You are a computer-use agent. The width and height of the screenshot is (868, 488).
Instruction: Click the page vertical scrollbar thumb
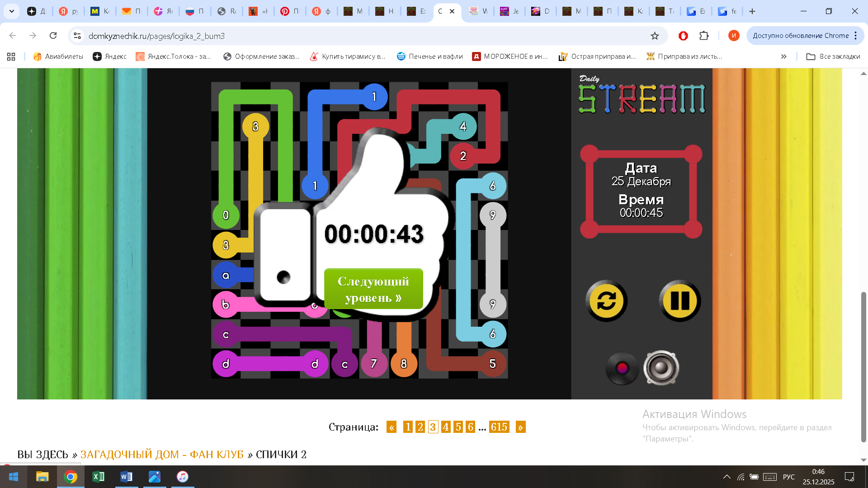[863, 366]
